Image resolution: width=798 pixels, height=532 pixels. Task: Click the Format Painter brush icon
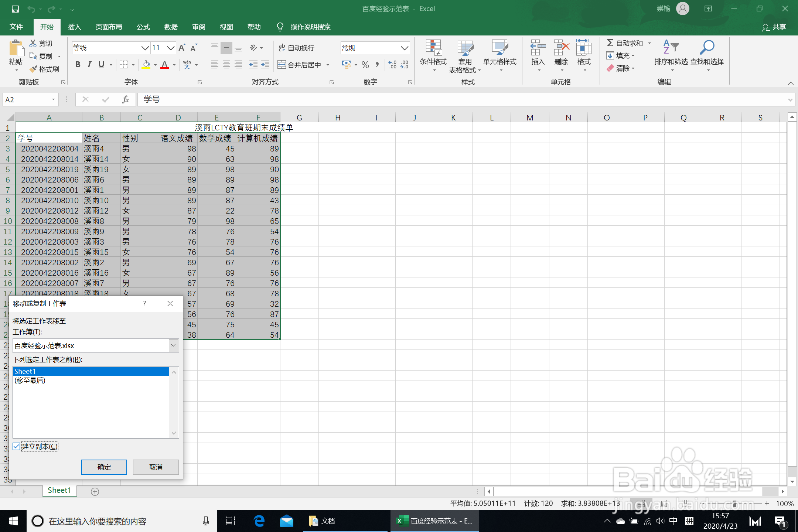coord(34,69)
